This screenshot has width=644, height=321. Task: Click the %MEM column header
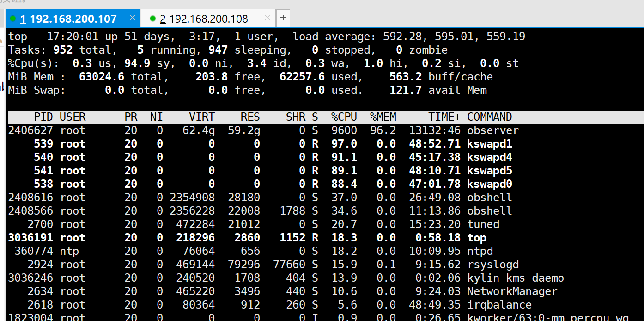[x=383, y=117]
